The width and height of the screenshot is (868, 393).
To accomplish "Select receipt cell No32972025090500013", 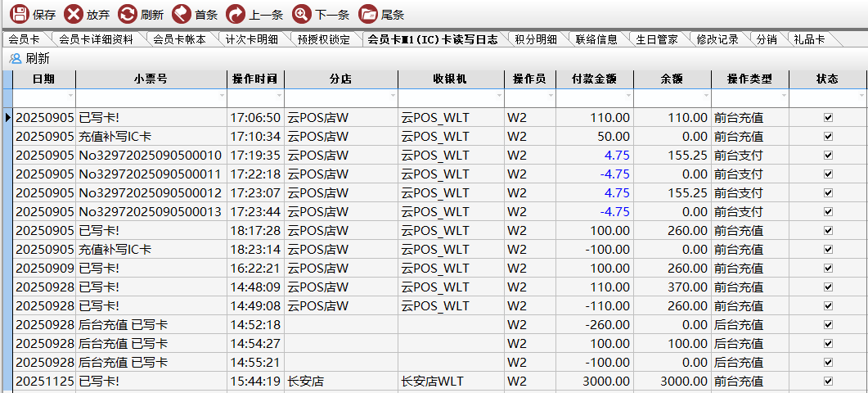I will (x=151, y=212).
